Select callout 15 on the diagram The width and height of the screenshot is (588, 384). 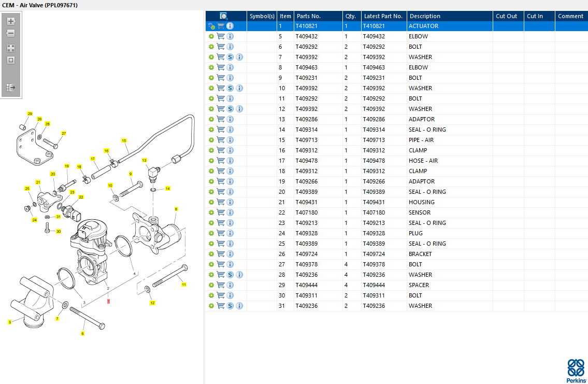[124, 140]
